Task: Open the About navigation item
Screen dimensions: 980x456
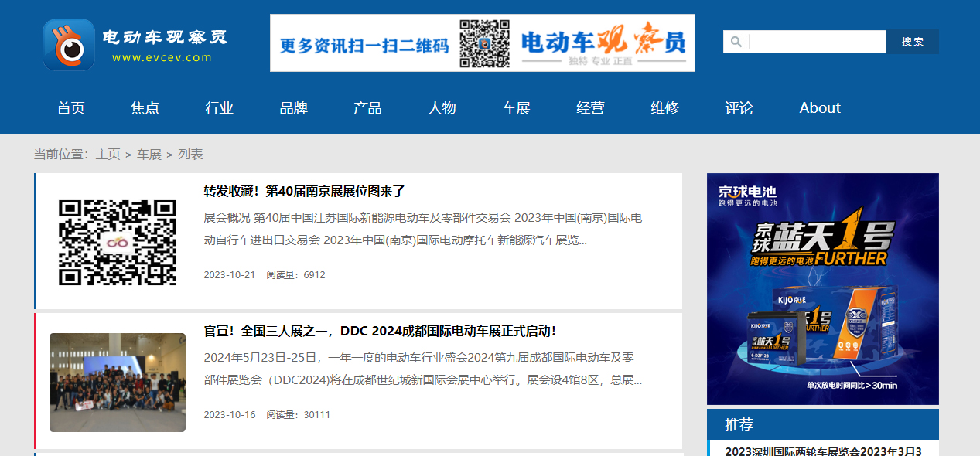Action: pyautogui.click(x=819, y=107)
